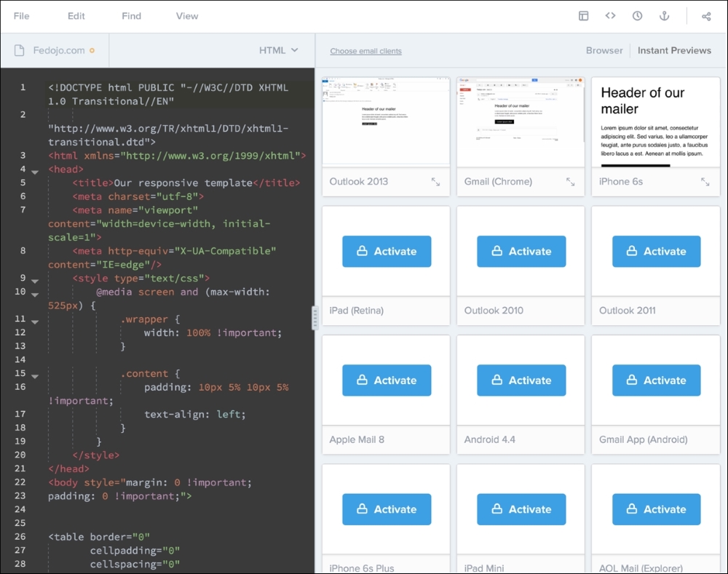Activate the Gmail App (Android) preview
This screenshot has width=728, height=574.
point(656,380)
